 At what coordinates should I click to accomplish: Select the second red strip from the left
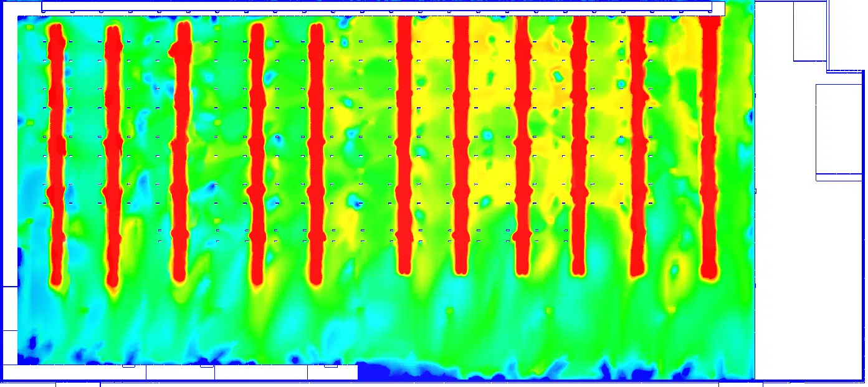[x=113, y=156]
